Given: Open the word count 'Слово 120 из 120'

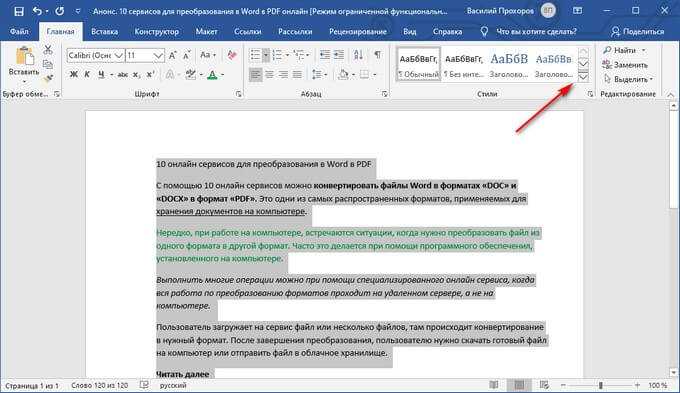Looking at the screenshot, I should [99, 385].
